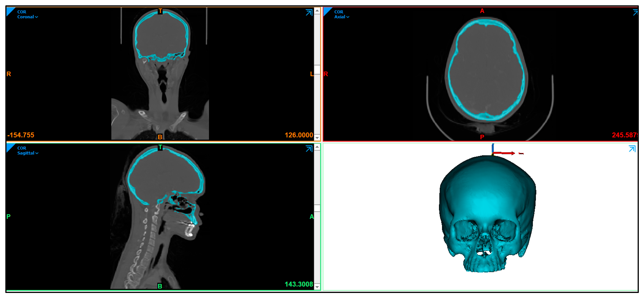Maximize the Axial viewport
This screenshot has height=297, width=644.
pos(635,12)
